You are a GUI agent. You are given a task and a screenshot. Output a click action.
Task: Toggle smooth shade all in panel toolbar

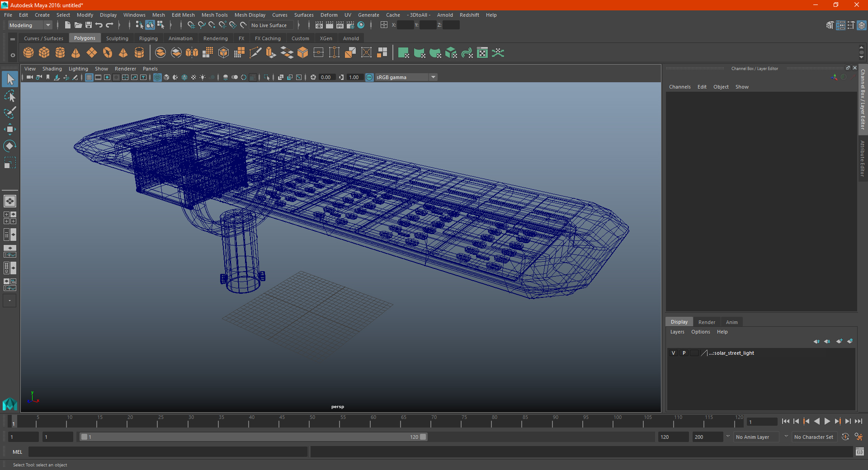(x=166, y=78)
